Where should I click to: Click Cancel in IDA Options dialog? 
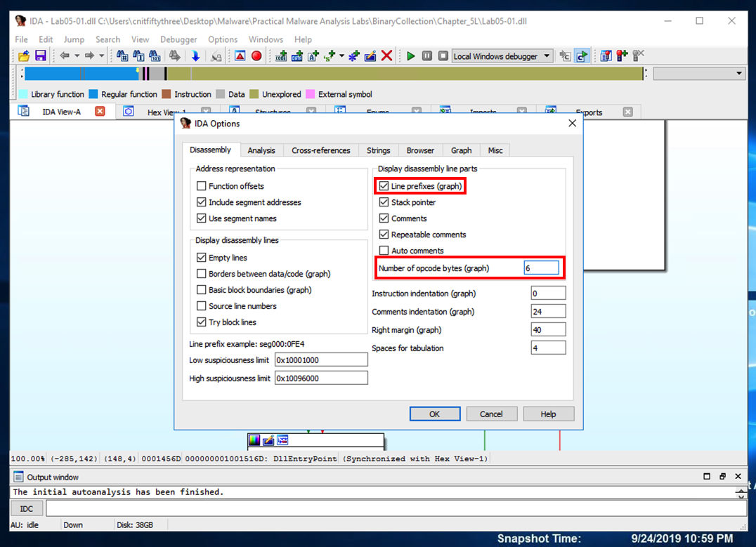491,414
